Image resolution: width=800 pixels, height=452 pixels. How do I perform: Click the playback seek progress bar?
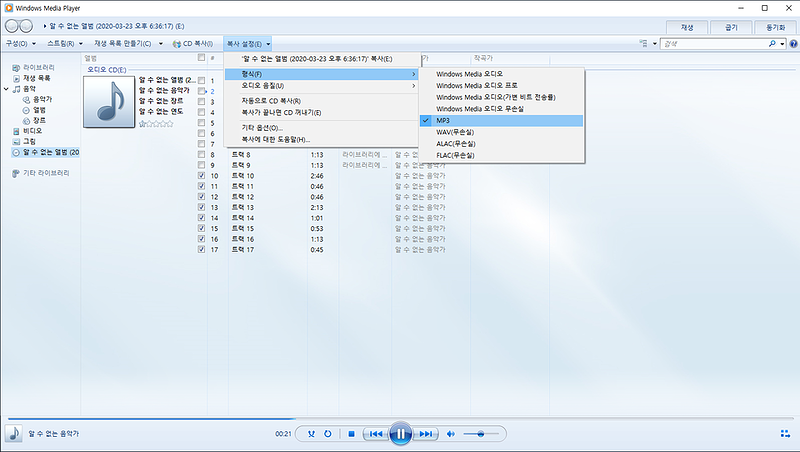click(400, 418)
